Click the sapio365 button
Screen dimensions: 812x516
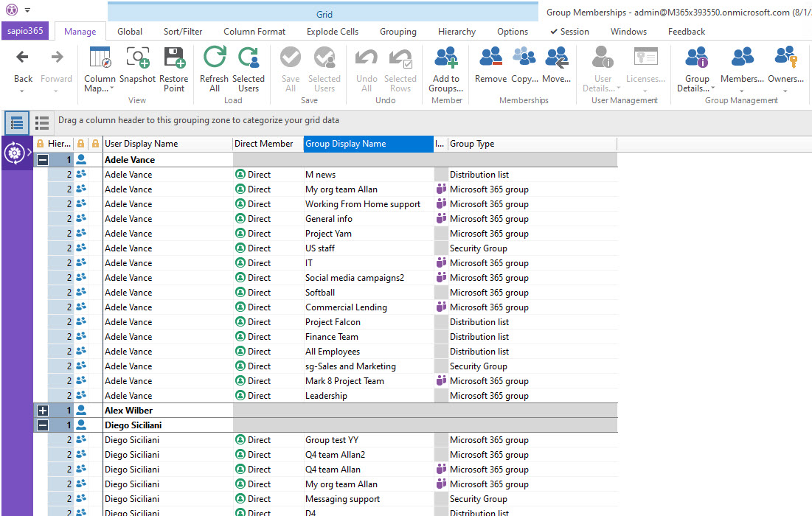[x=27, y=31]
